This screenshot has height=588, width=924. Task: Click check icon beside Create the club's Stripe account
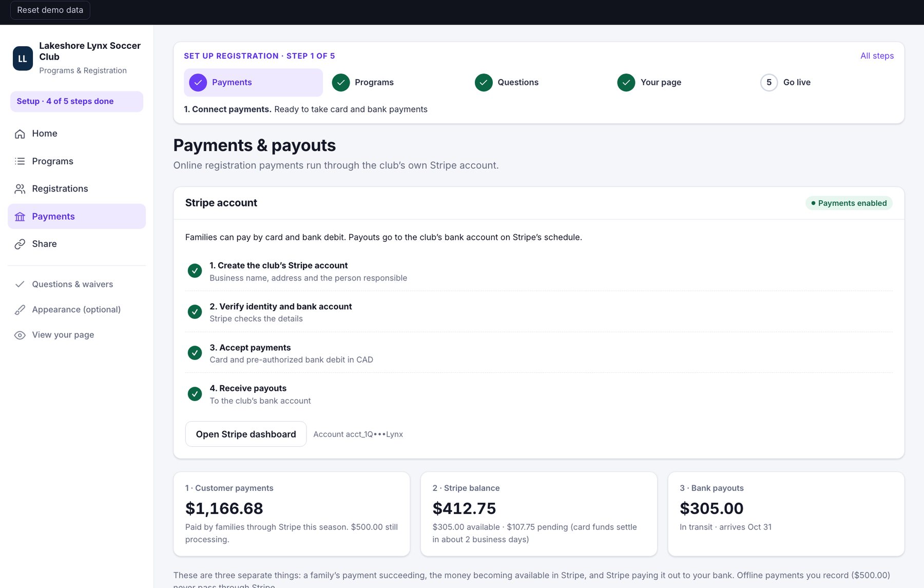195,271
